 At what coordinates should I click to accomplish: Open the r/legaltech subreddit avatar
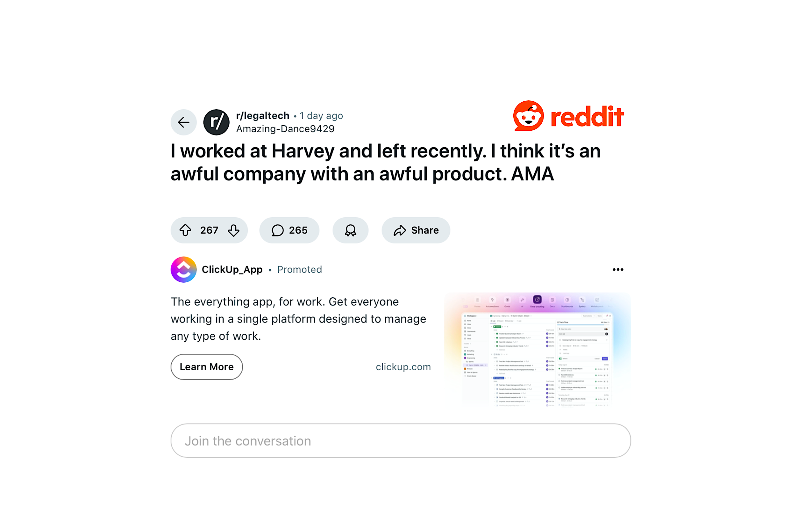pos(217,122)
